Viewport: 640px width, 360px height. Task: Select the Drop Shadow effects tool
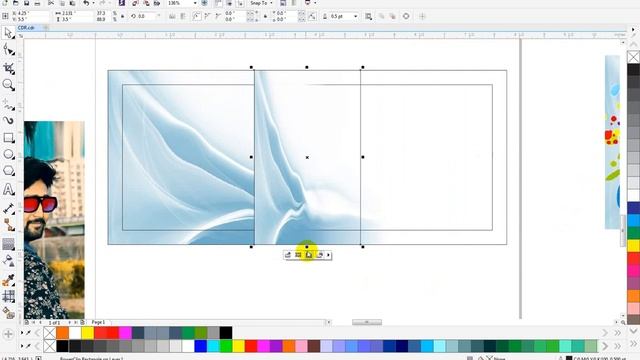pos(8,244)
